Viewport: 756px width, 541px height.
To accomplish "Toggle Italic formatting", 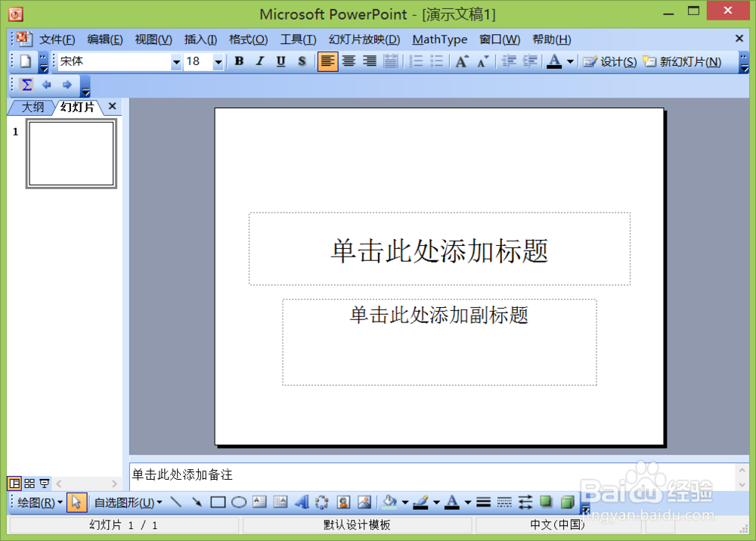I will coord(260,61).
